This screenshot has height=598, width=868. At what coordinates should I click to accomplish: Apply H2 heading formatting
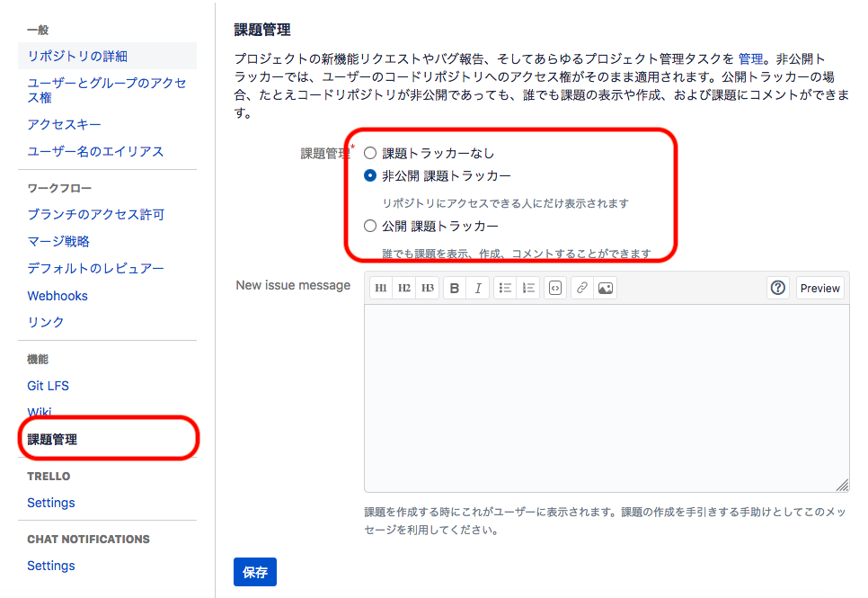(x=403, y=288)
